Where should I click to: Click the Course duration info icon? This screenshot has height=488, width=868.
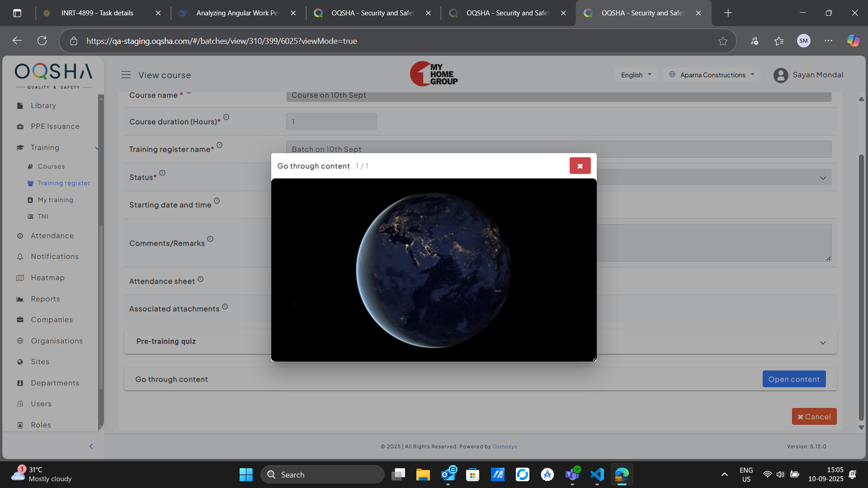(226, 117)
